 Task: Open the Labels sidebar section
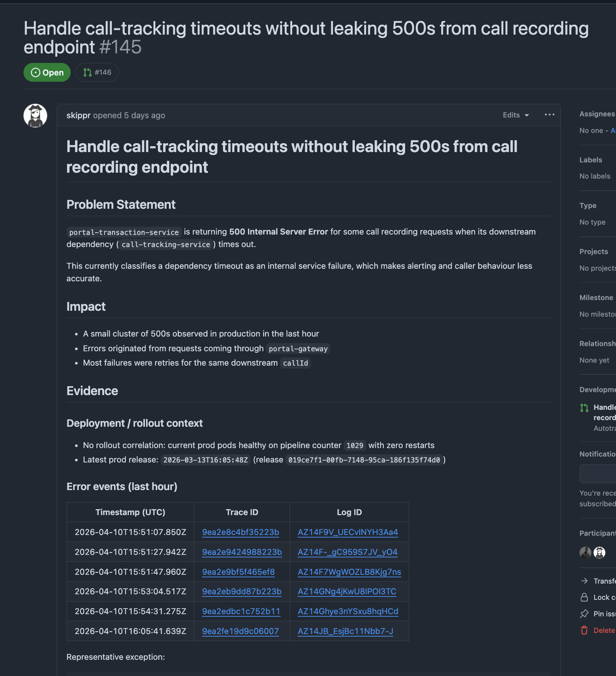coord(591,160)
